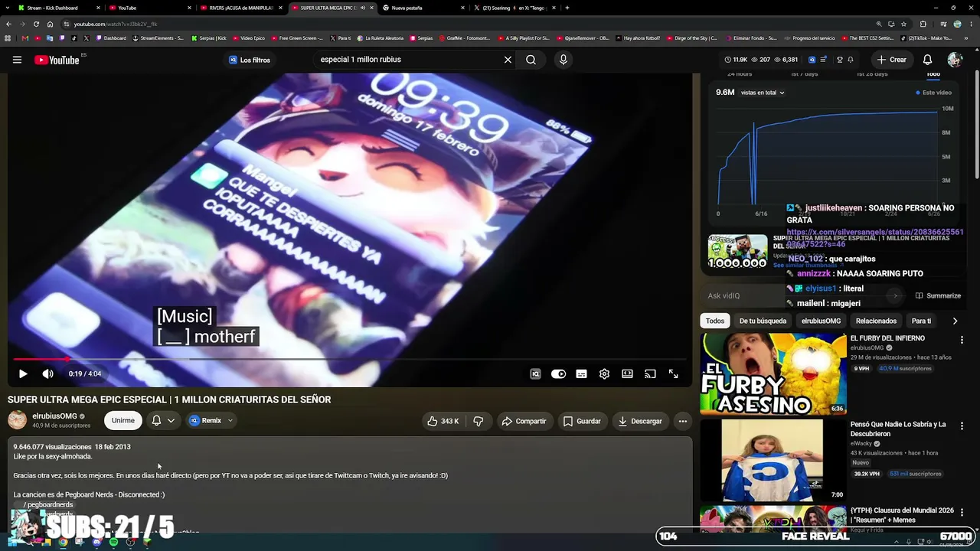This screenshot has width=980, height=551.
Task: Play the video
Action: coord(23,373)
